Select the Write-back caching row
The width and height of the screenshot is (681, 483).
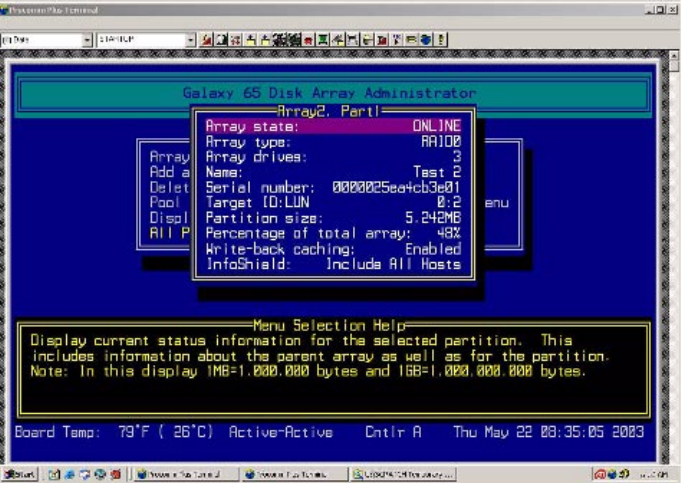[333, 248]
